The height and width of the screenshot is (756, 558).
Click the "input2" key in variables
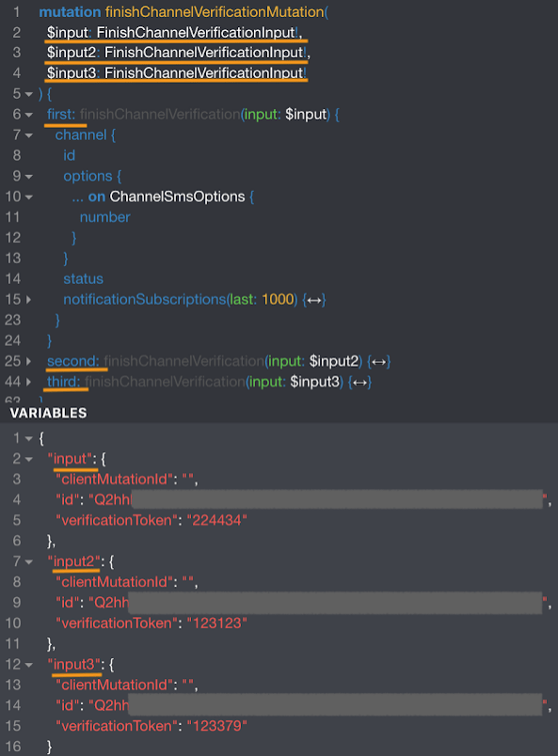click(x=74, y=561)
